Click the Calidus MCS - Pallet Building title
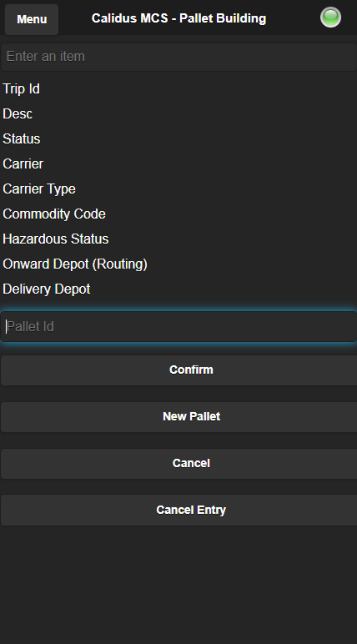 coord(178,18)
